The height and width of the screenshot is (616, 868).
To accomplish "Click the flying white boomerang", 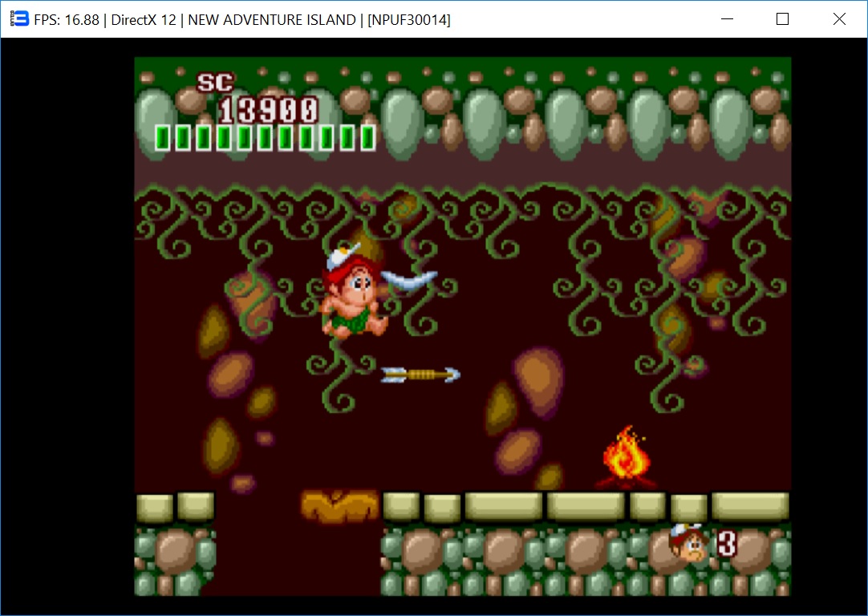I will click(x=409, y=280).
